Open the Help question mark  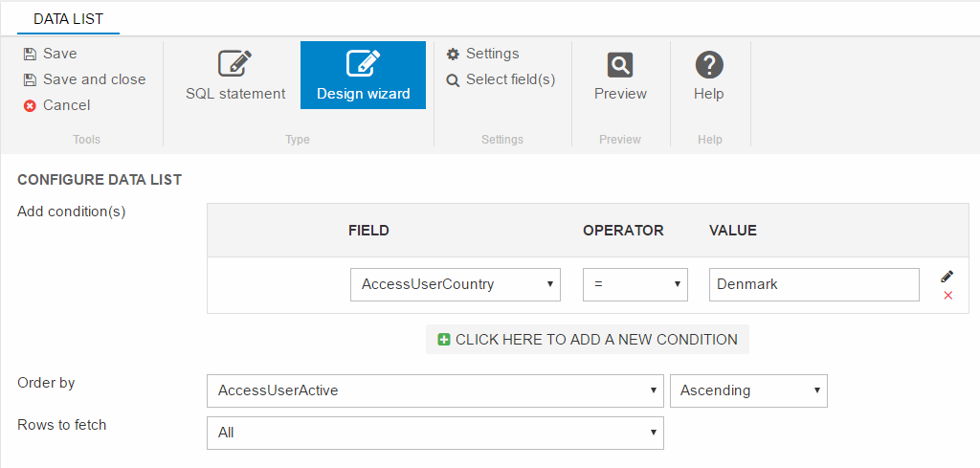pos(708,76)
